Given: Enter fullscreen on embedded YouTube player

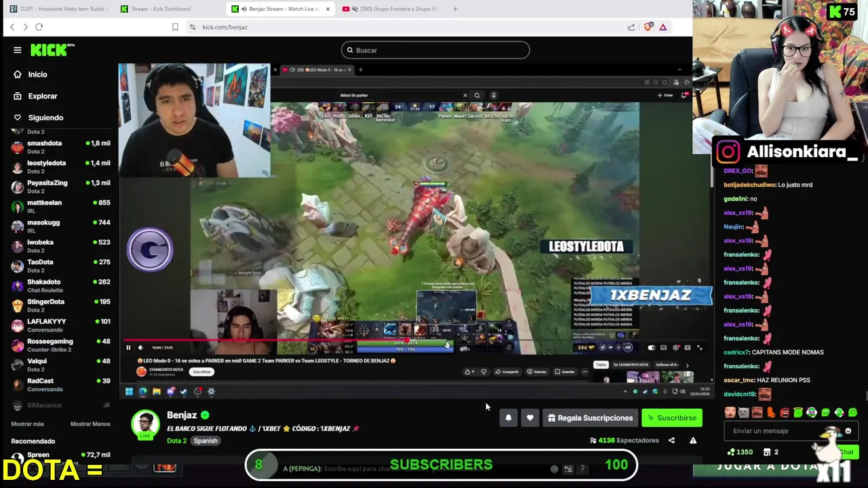Looking at the screenshot, I should pyautogui.click(x=700, y=348).
